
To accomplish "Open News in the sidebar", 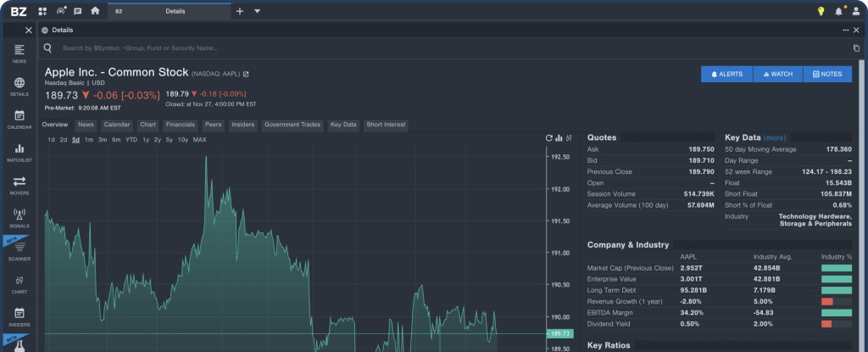I will [x=19, y=53].
